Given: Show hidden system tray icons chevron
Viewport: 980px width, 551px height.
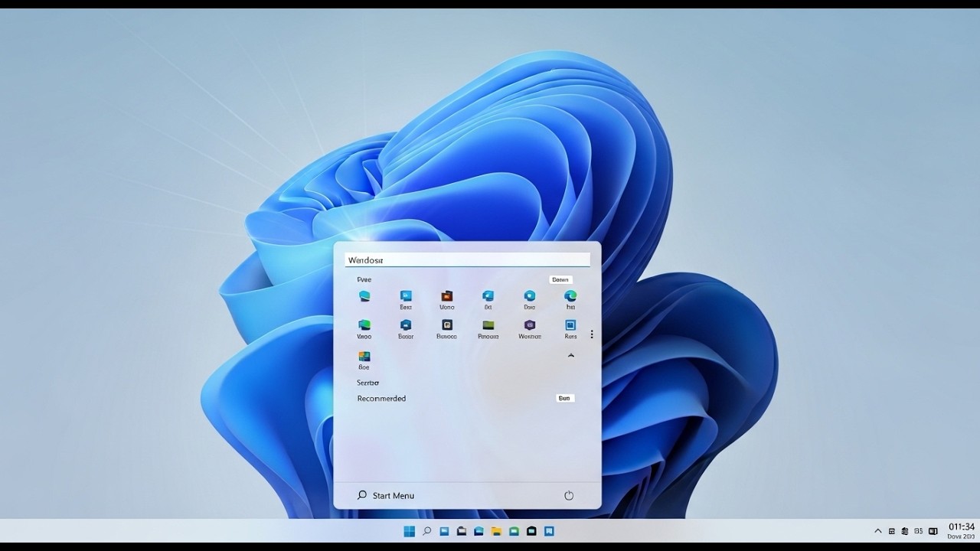Looking at the screenshot, I should tap(878, 531).
